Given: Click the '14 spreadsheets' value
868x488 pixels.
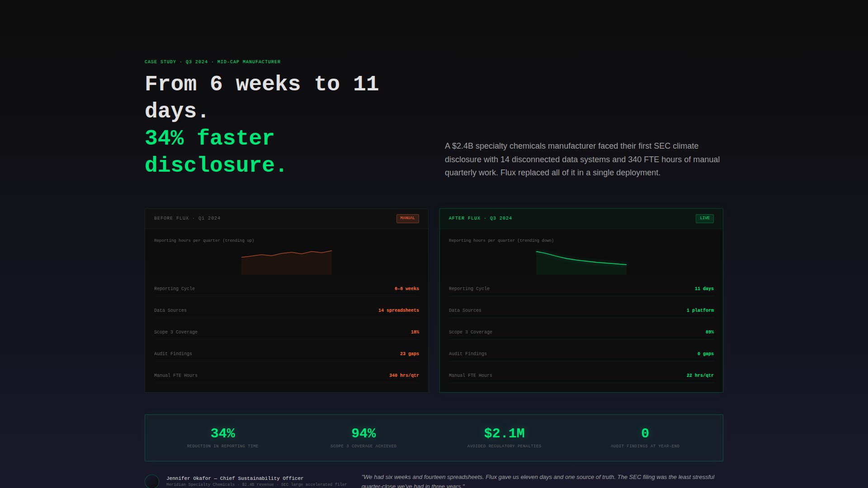Looking at the screenshot, I should tap(399, 310).
